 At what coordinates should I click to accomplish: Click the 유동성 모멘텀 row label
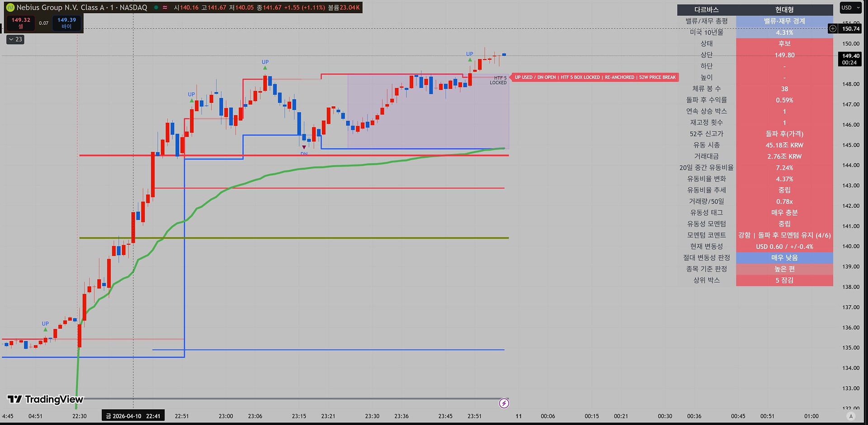[x=707, y=224]
